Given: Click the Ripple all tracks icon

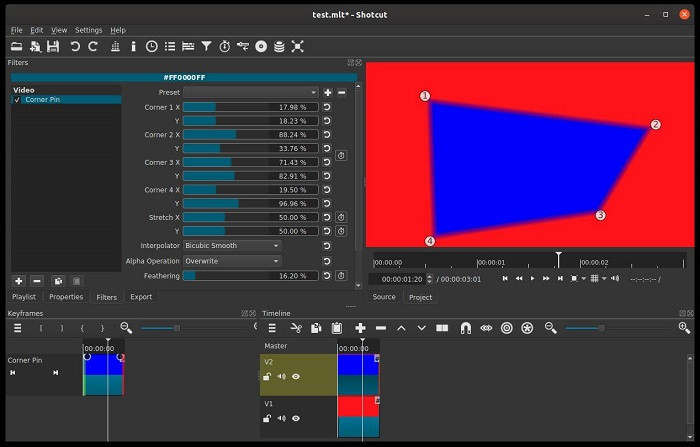Looking at the screenshot, I should tap(527, 328).
